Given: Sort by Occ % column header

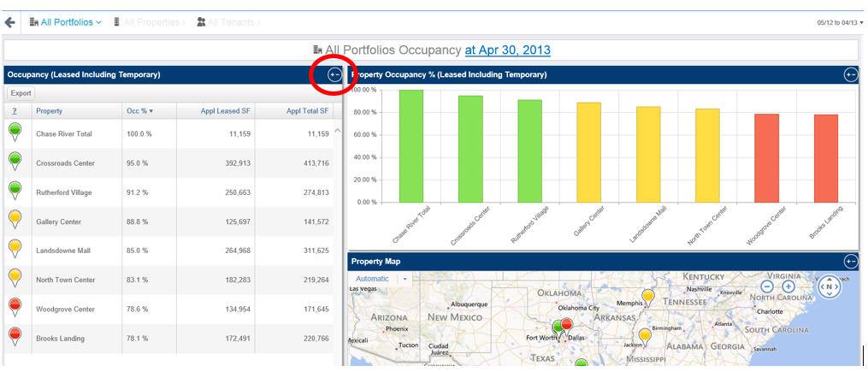Looking at the screenshot, I should tap(139, 111).
